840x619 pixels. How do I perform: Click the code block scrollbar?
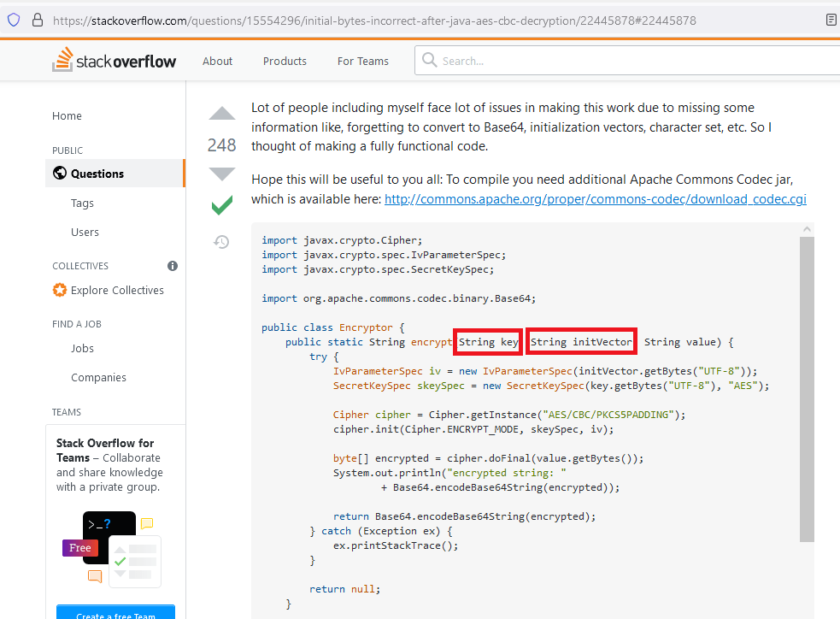[807, 385]
